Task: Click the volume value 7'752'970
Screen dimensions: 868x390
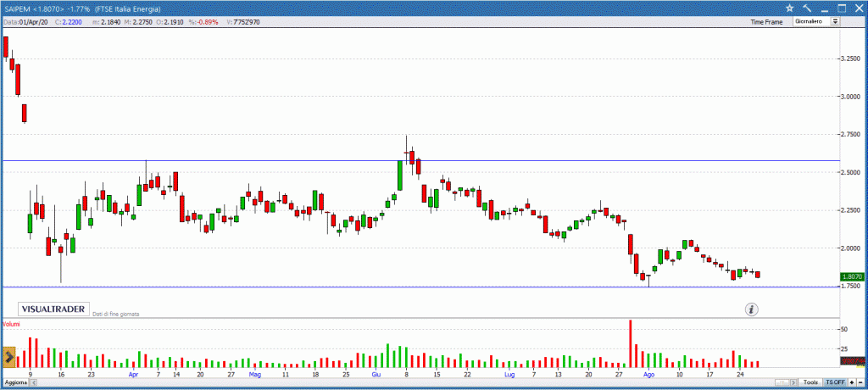Action: click(247, 22)
